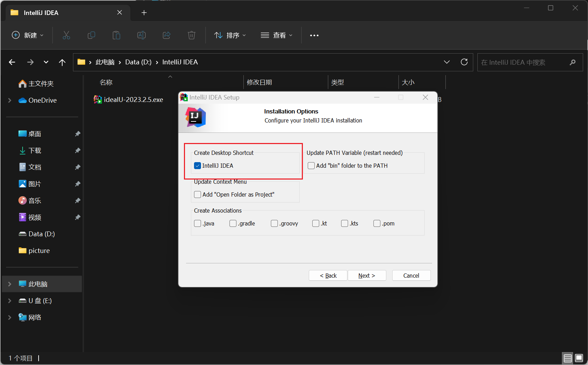Go back with the left arrow
The image size is (588, 365).
coord(12,62)
